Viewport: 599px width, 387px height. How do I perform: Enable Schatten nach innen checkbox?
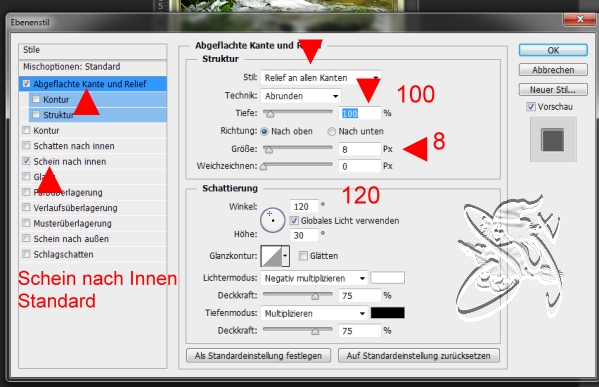(26, 146)
